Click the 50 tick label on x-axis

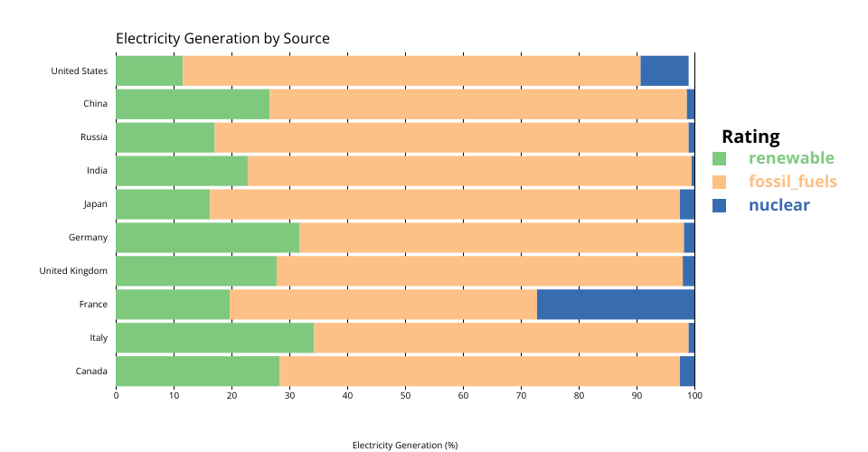pyautogui.click(x=405, y=394)
